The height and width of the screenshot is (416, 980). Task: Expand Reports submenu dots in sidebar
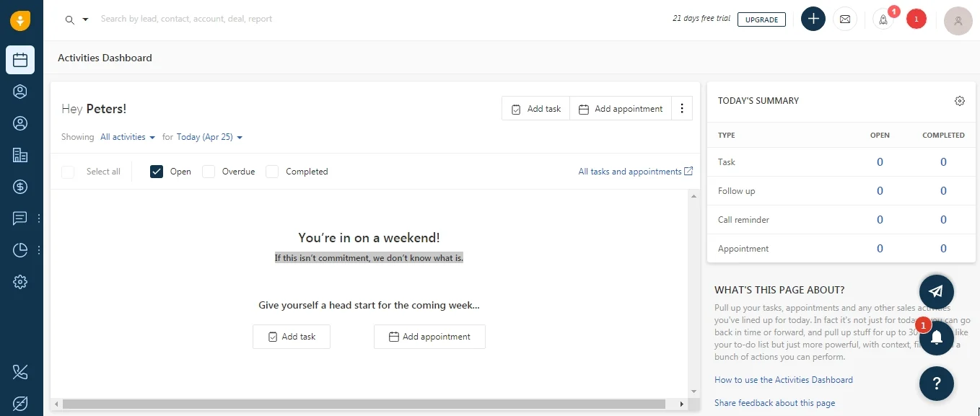tap(39, 250)
